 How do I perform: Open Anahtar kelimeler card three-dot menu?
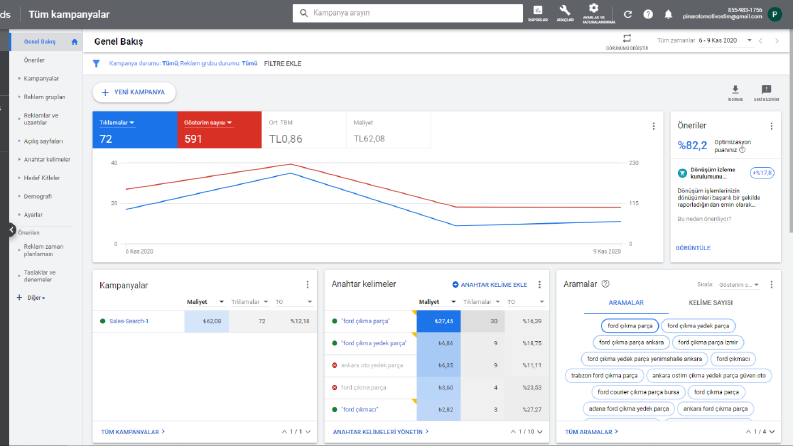point(540,285)
